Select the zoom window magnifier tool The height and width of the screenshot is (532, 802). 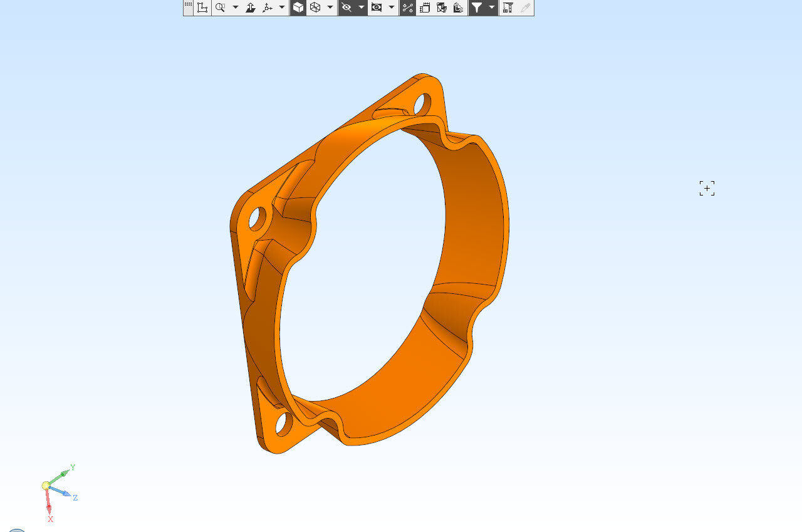(221, 8)
